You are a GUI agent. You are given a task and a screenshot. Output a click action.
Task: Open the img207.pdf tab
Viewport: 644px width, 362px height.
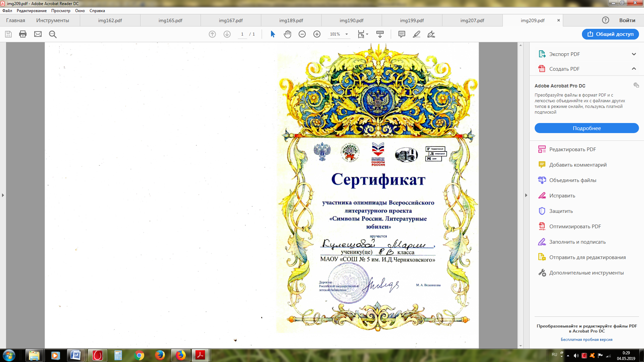(x=472, y=20)
